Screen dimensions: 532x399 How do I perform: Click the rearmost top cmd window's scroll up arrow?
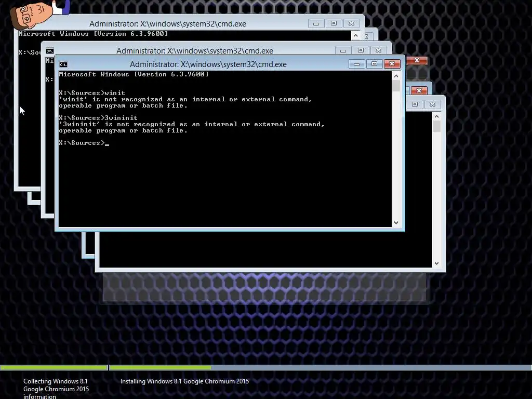pos(355,35)
